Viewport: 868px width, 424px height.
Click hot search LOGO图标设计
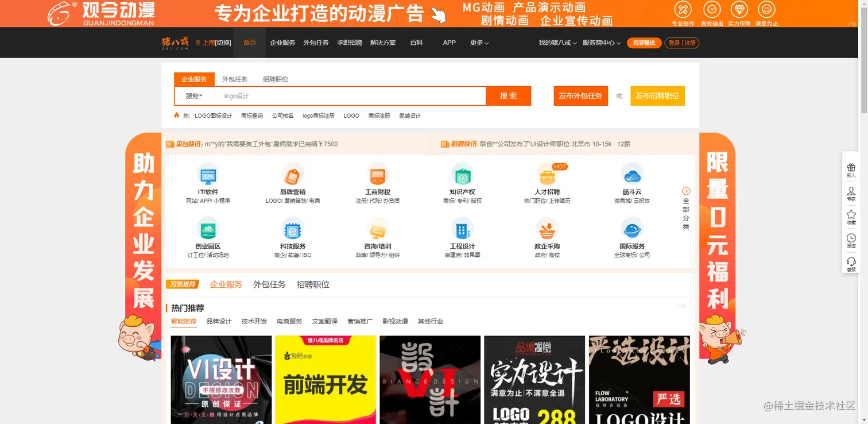[x=214, y=116]
